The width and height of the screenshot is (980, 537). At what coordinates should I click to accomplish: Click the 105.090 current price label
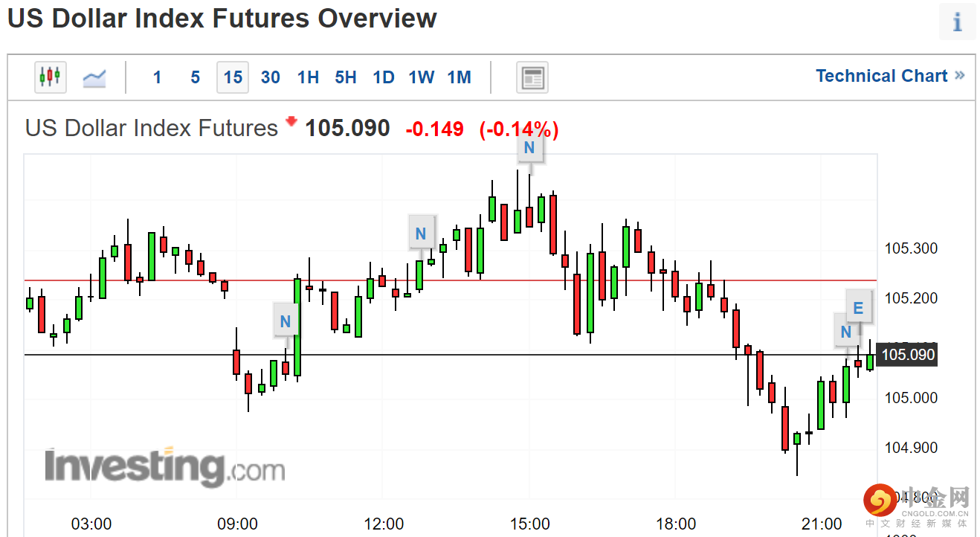(906, 355)
